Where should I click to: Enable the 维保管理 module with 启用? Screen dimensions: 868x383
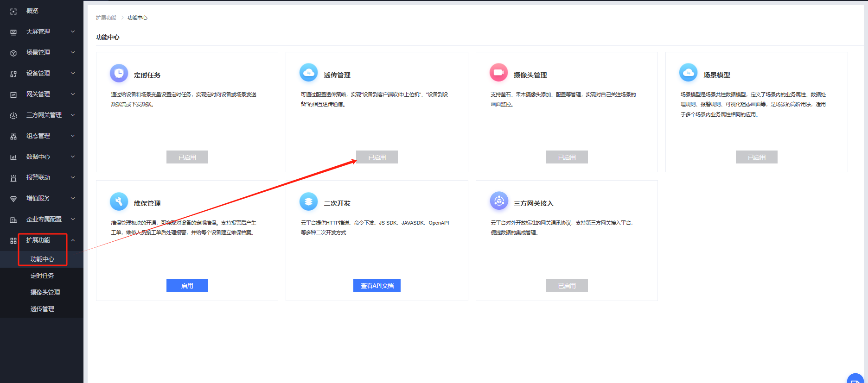(x=187, y=286)
